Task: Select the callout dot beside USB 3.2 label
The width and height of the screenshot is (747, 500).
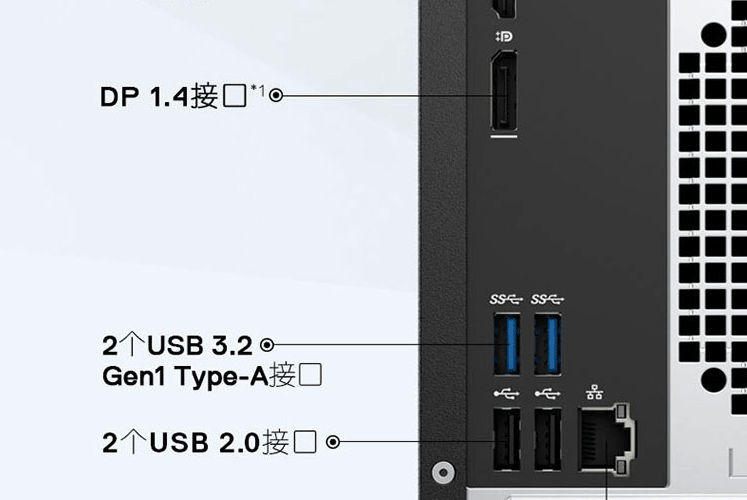Action: [267, 345]
